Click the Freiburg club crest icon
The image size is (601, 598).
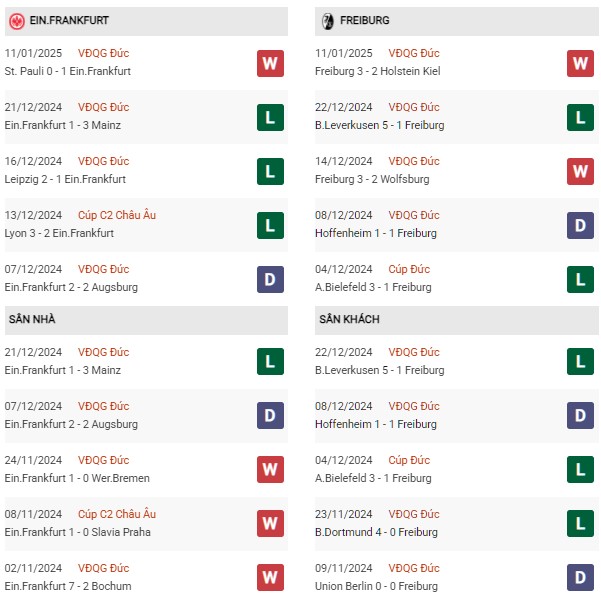pyautogui.click(x=328, y=21)
